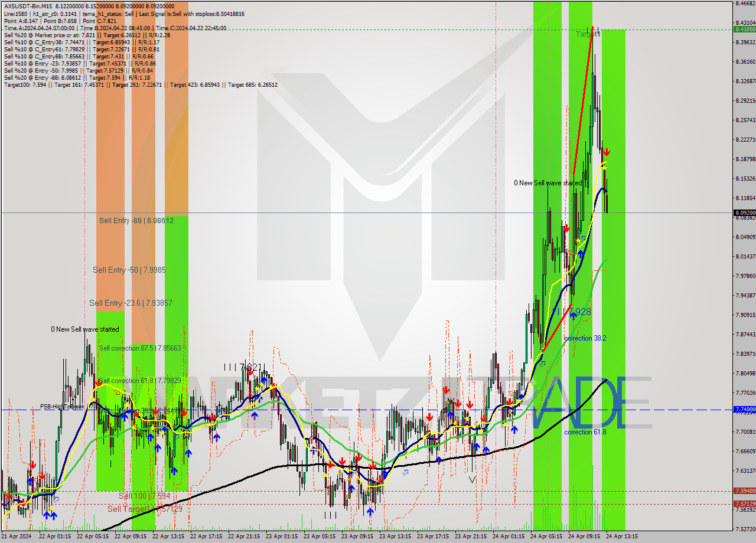Screen dimensions: 756x543
Task: Click 'Sell Entry -88 | 8.08612' label
Action: click(136, 220)
